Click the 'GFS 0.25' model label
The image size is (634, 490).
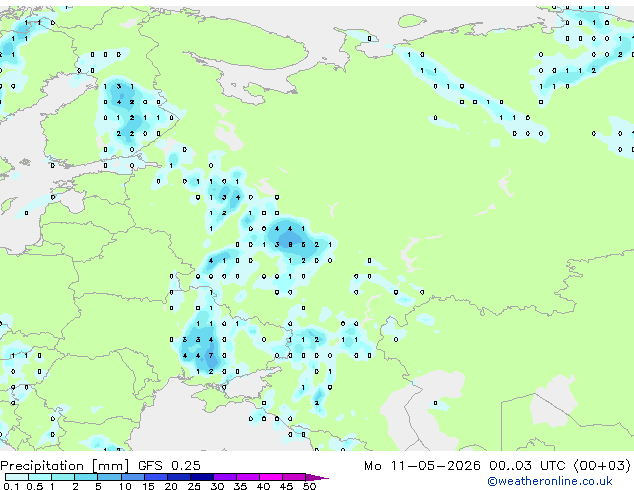point(169,466)
